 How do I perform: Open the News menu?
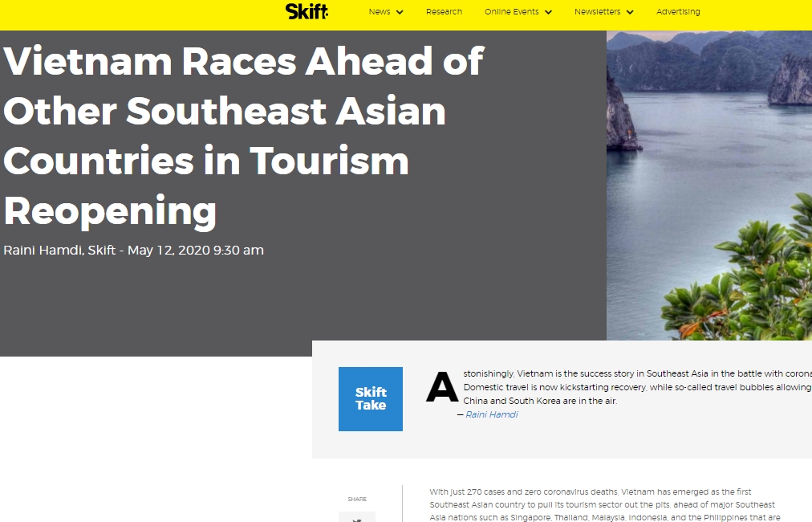click(380, 11)
